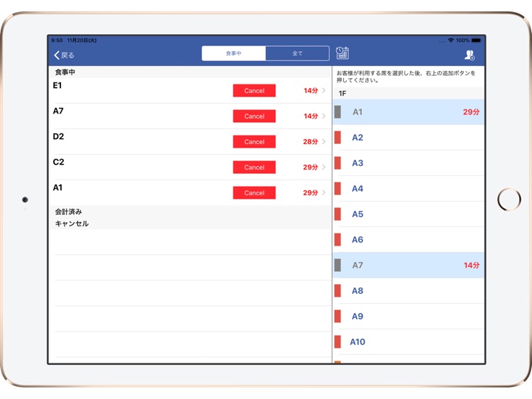This screenshot has width=532, height=399.
Task: Tap the Wi-Fi status icon
Action: pyautogui.click(x=450, y=40)
